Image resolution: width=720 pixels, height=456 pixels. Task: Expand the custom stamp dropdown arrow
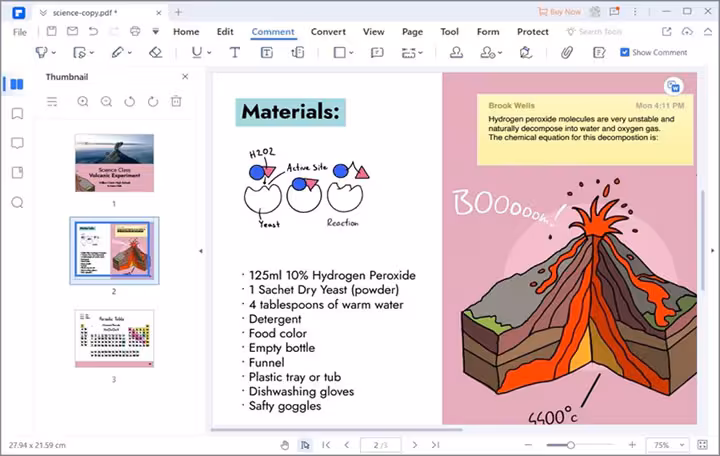(500, 53)
